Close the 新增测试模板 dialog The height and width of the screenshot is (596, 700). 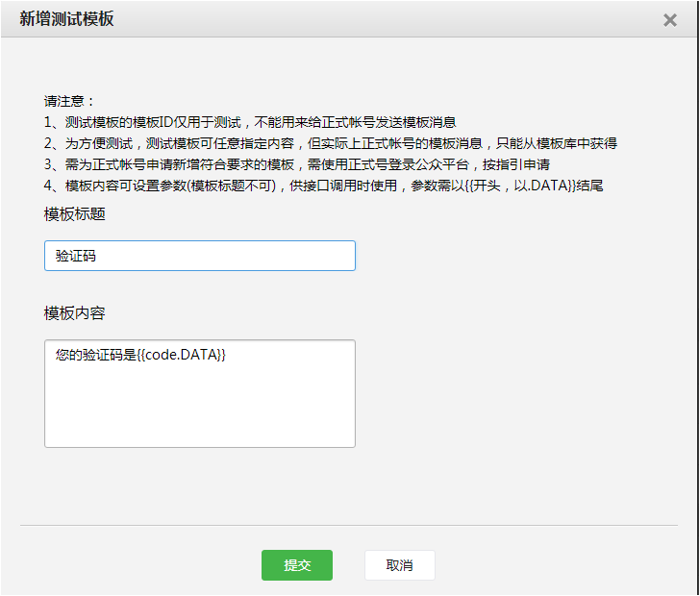(x=669, y=20)
